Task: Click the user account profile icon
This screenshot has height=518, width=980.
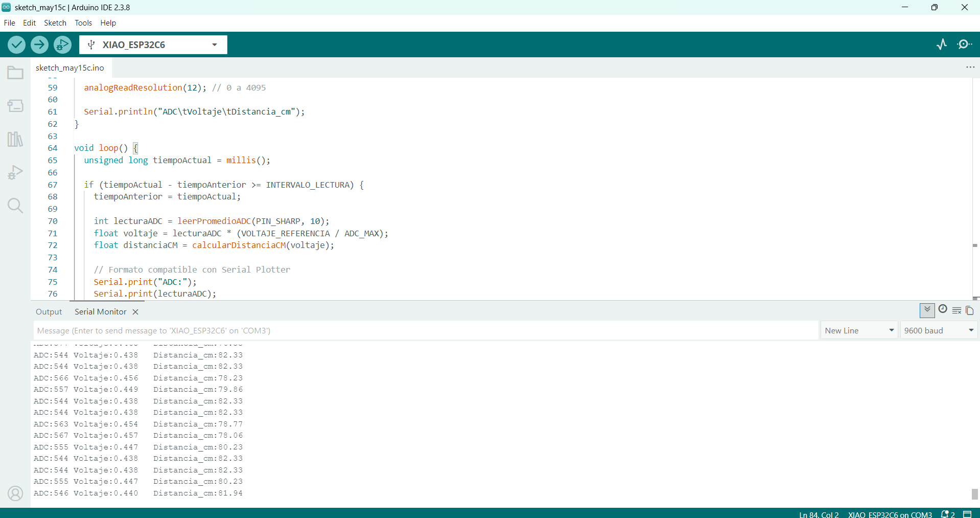Action: 15,493
